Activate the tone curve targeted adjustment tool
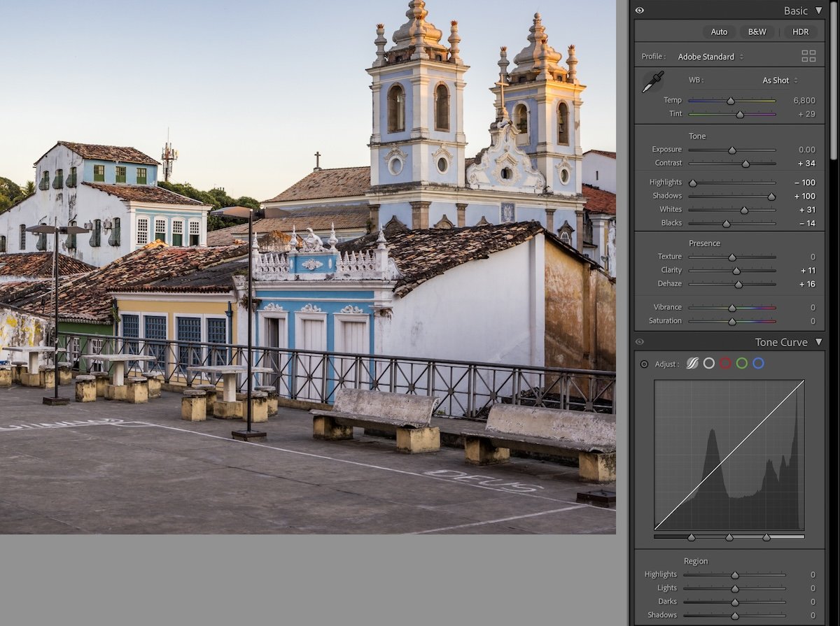 (x=644, y=364)
